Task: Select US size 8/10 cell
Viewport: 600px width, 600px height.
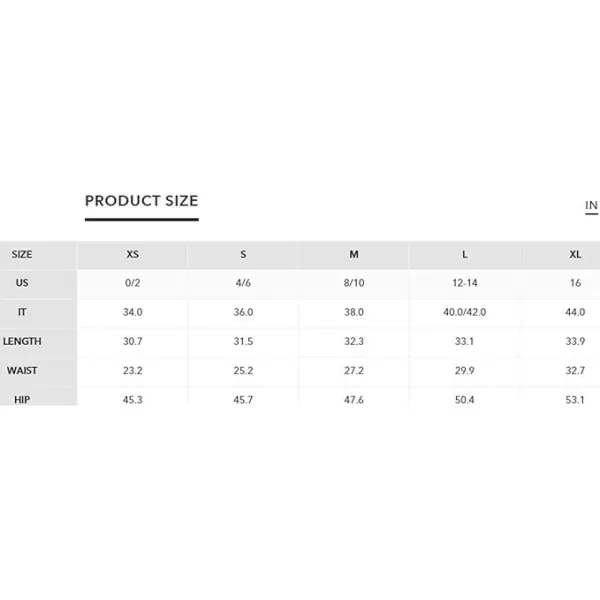Action: tap(354, 283)
